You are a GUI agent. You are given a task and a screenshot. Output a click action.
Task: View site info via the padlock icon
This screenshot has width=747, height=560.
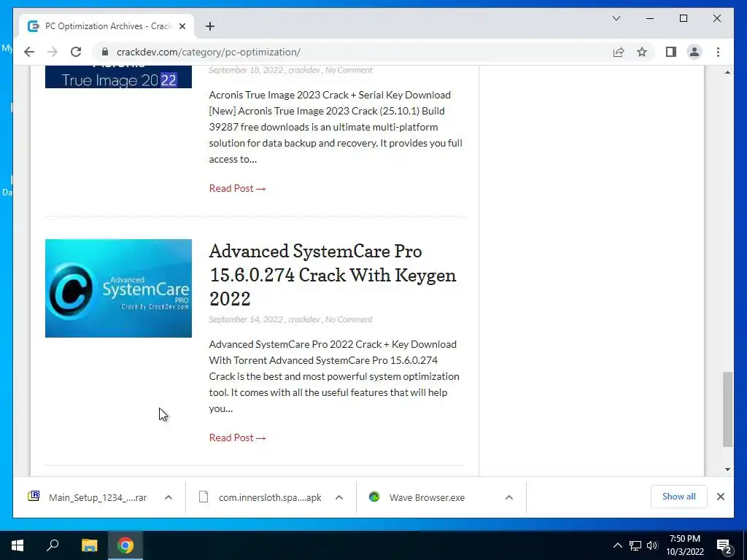point(105,52)
